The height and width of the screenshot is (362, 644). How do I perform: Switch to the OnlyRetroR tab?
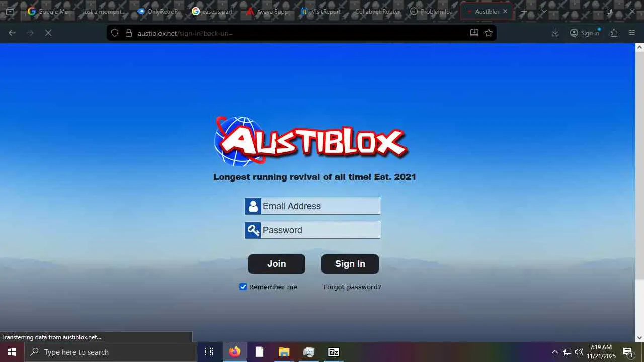157,11
